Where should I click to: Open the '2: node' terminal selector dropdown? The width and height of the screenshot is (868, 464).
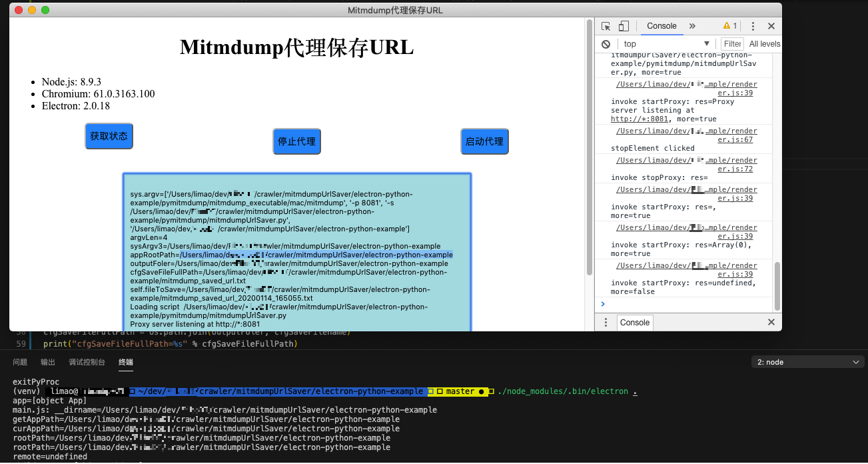(808, 362)
